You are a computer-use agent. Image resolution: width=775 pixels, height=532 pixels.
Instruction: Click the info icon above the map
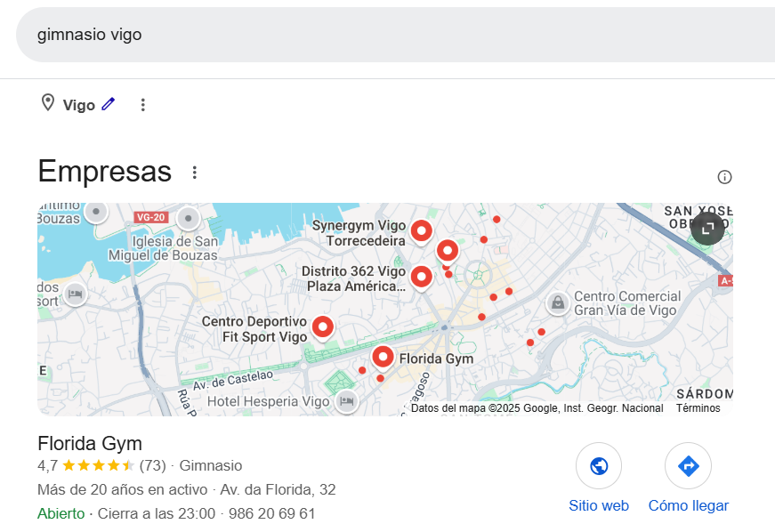(724, 177)
